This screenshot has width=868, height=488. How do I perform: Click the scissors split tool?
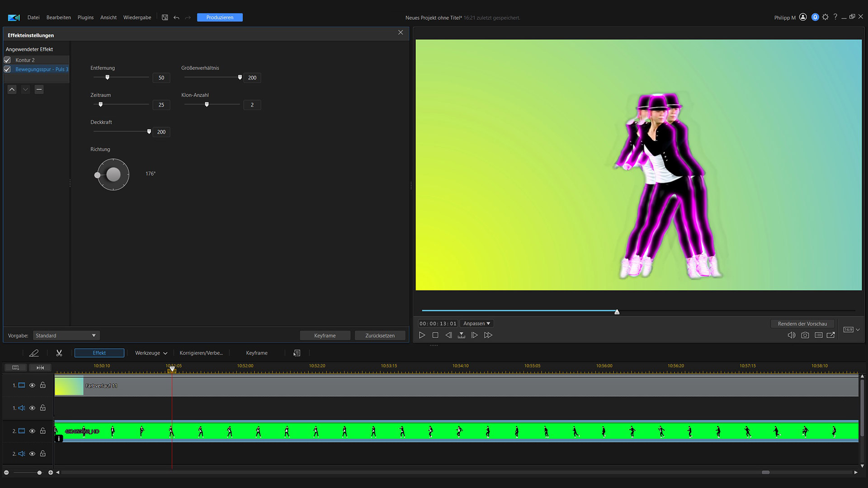(x=59, y=353)
